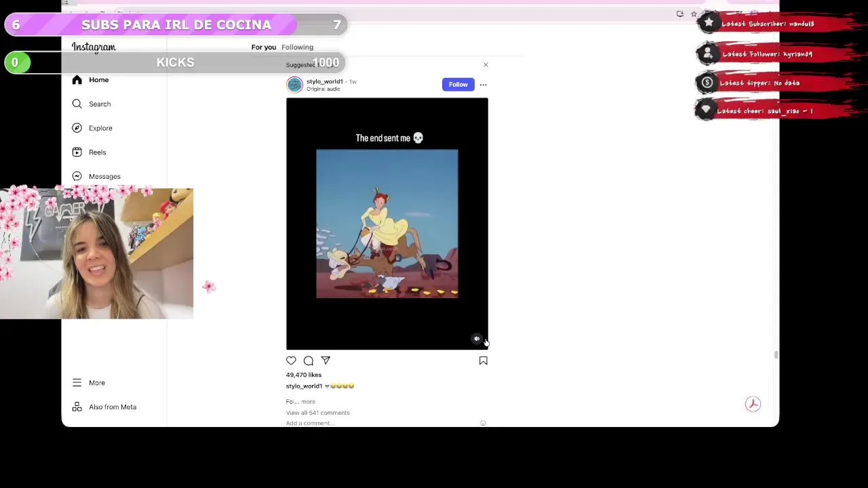
Task: Open the Original audio link
Action: click(x=323, y=89)
